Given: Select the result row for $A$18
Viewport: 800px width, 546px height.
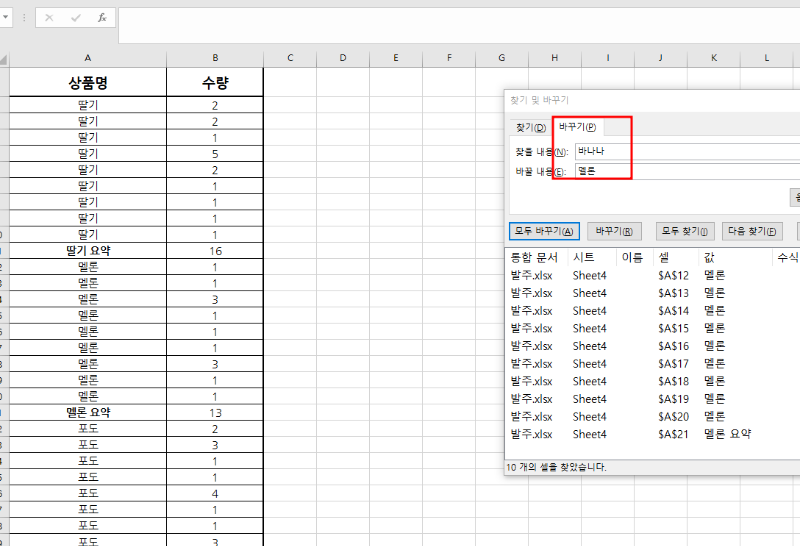Looking at the screenshot, I should click(653, 381).
